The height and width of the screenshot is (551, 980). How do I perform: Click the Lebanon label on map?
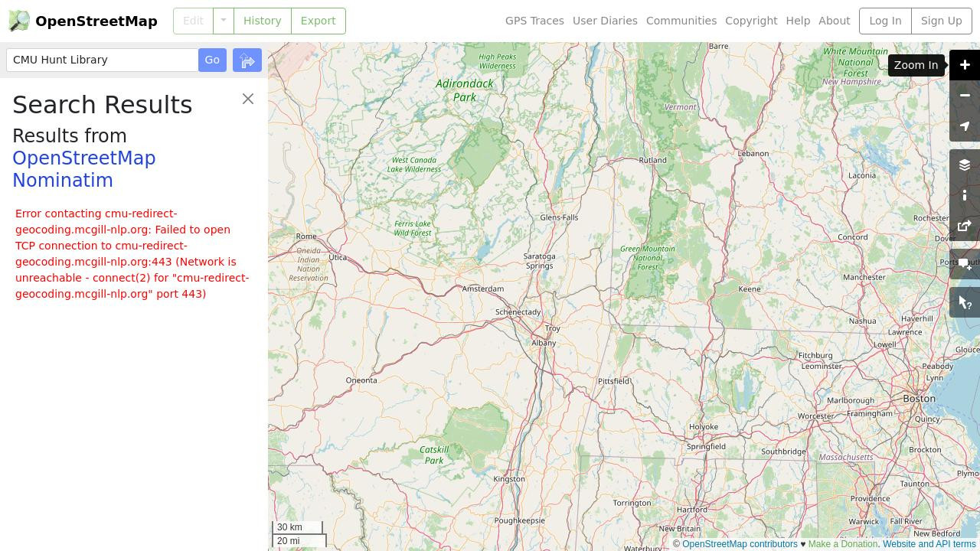(x=753, y=153)
